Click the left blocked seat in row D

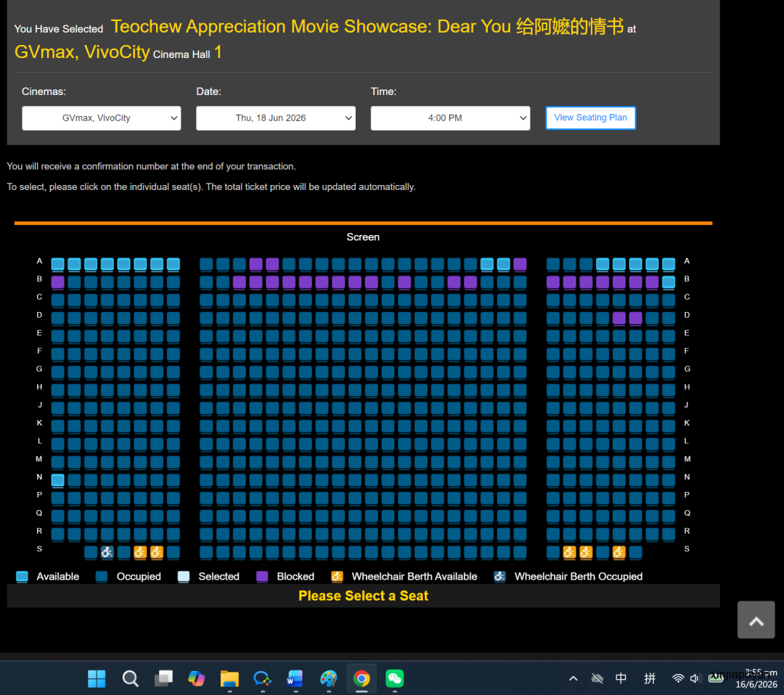[619, 318]
